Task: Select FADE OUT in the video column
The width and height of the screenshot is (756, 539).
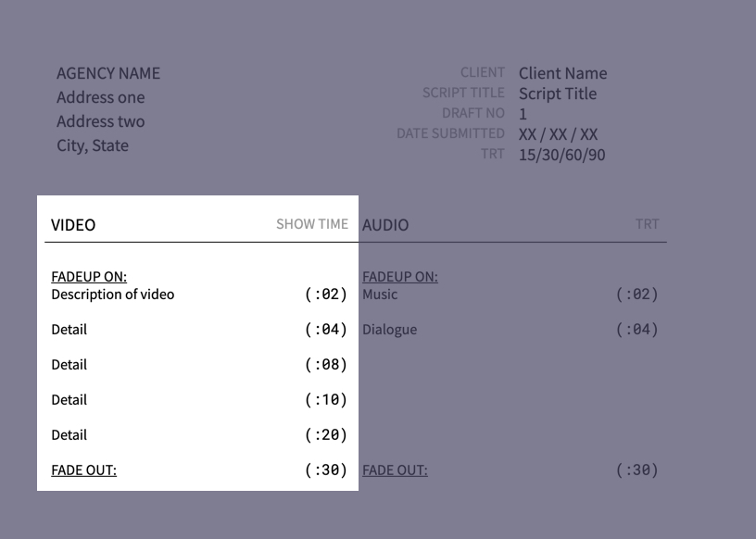Action: coord(84,470)
